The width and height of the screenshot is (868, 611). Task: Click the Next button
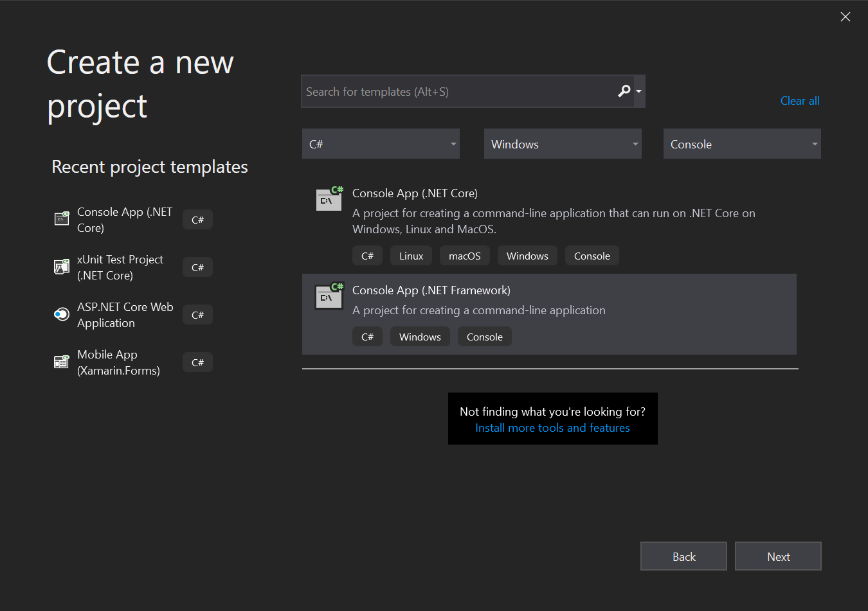click(778, 556)
